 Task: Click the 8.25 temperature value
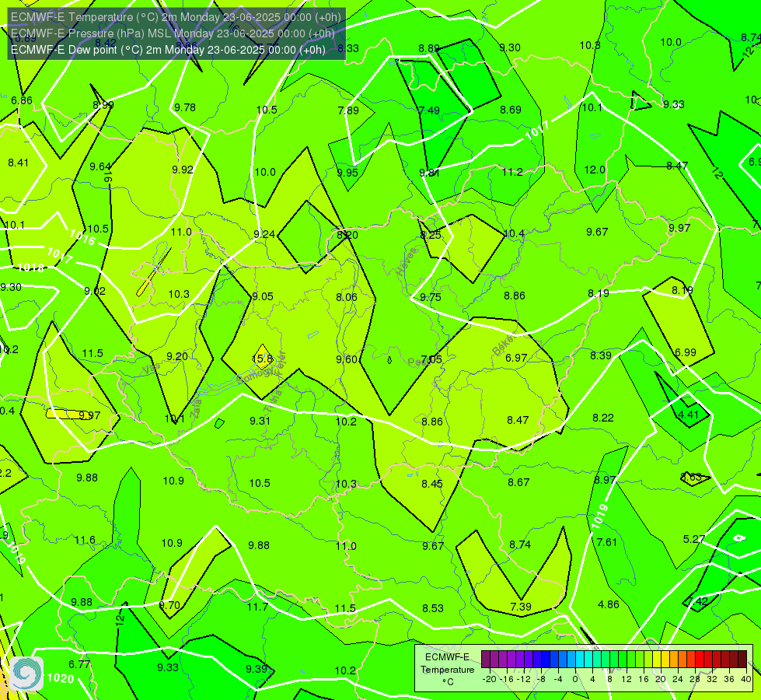tap(431, 235)
